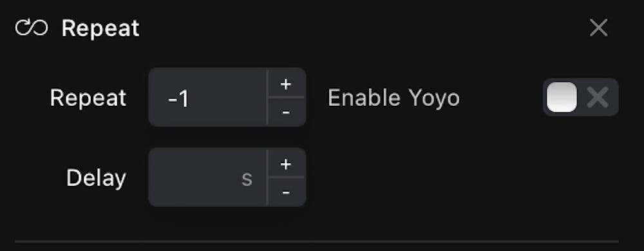The height and width of the screenshot is (251, 644).
Task: Click the infinity loop icon beside Repeat title
Action: pos(32,28)
